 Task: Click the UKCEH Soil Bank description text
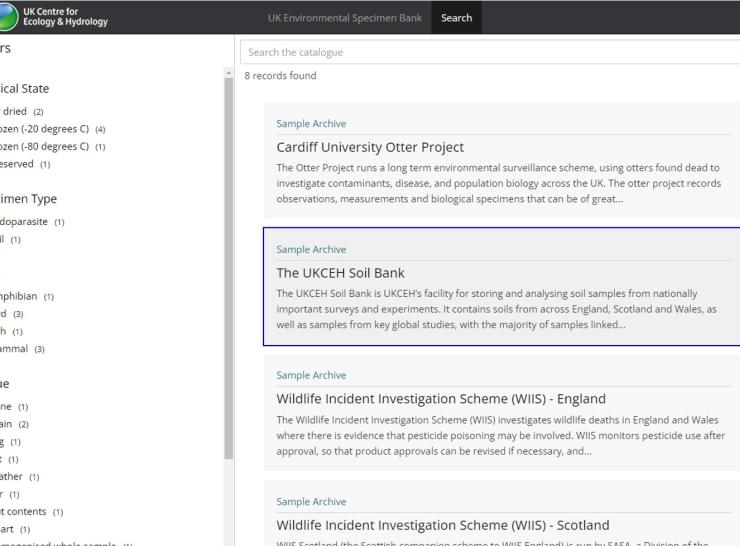pyautogui.click(x=496, y=309)
